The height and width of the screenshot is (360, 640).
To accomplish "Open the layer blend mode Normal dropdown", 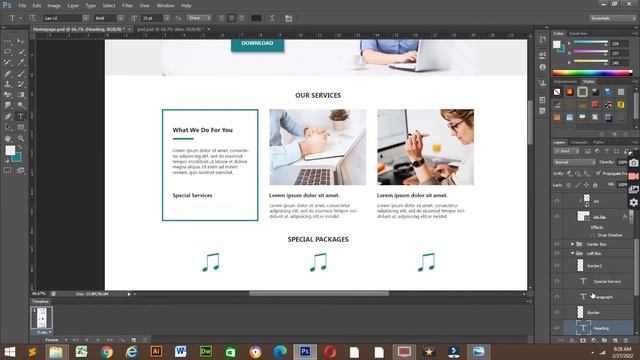I will point(575,162).
